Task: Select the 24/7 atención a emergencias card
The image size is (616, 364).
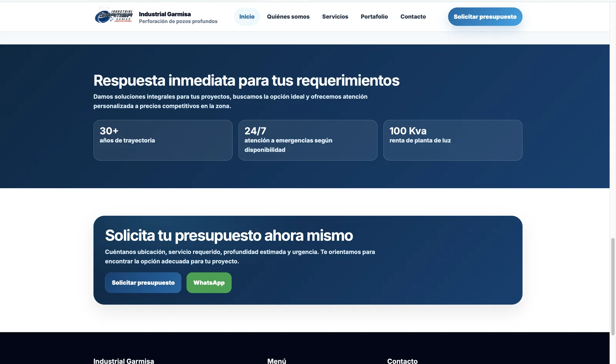Action: [x=308, y=140]
